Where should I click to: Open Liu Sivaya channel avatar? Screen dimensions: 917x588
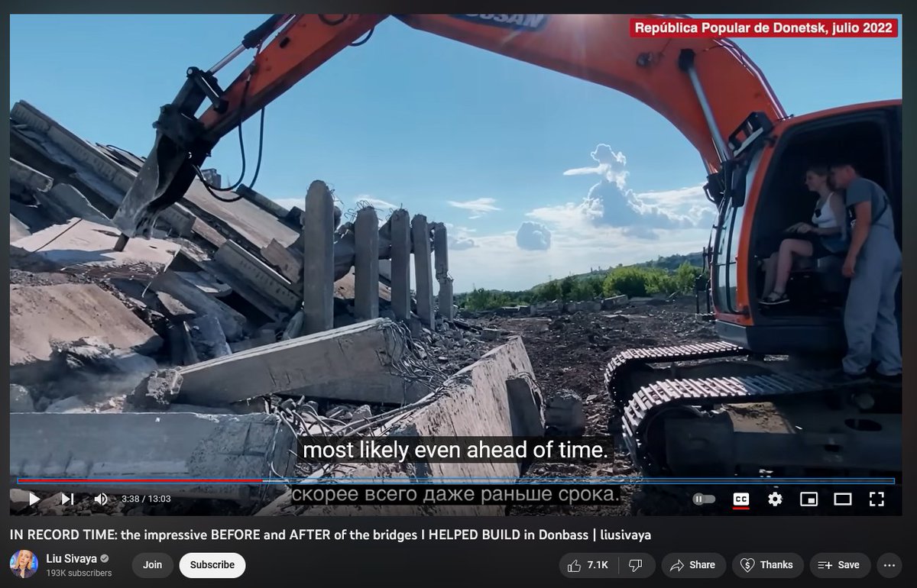(x=24, y=564)
